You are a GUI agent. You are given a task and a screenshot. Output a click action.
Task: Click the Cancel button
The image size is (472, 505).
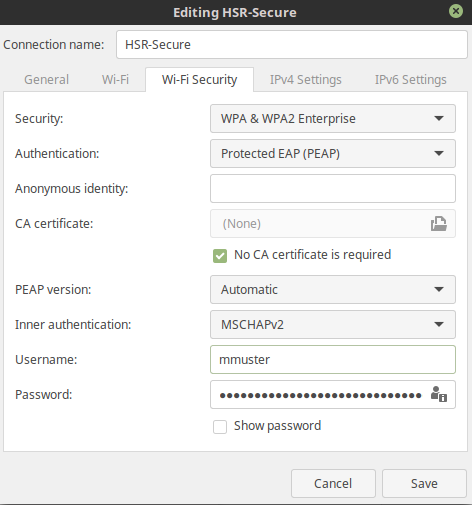(333, 484)
